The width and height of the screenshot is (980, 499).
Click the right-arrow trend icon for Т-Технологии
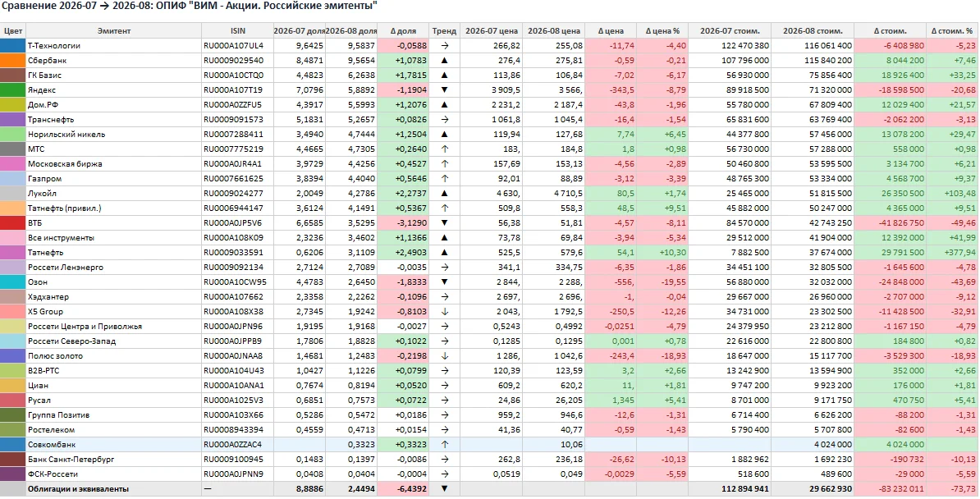point(444,46)
